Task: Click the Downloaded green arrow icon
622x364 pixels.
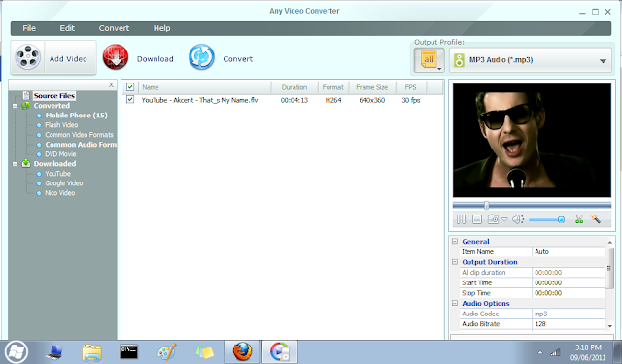Action: pyautogui.click(x=26, y=163)
